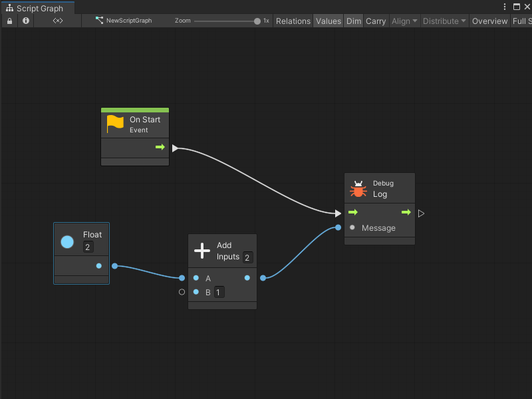Expand the Align dropdown
532x399 pixels.
pyautogui.click(x=404, y=21)
